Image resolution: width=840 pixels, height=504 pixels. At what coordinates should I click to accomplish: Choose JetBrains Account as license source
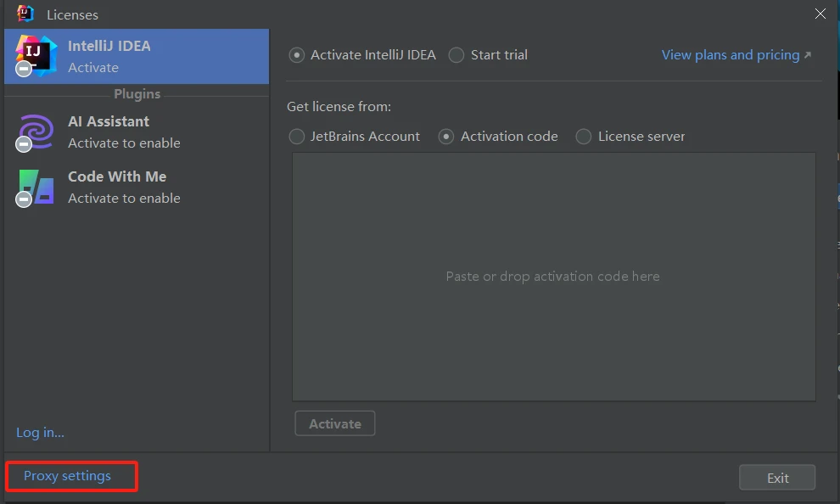297,137
